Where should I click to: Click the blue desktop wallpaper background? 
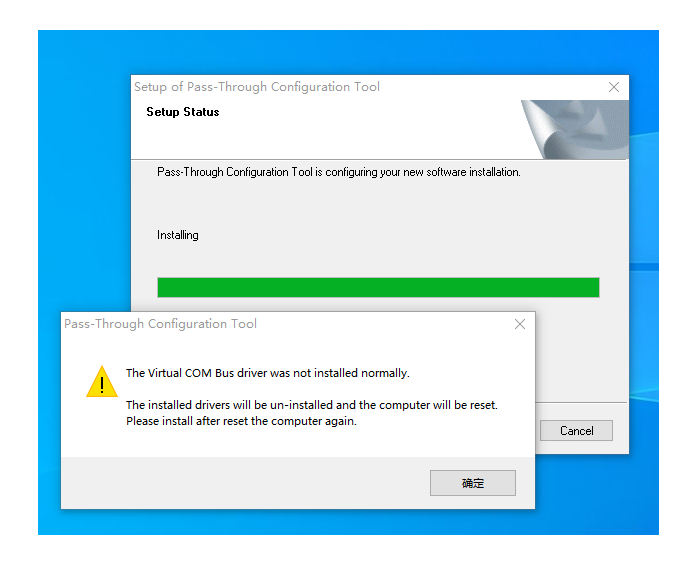(84, 177)
